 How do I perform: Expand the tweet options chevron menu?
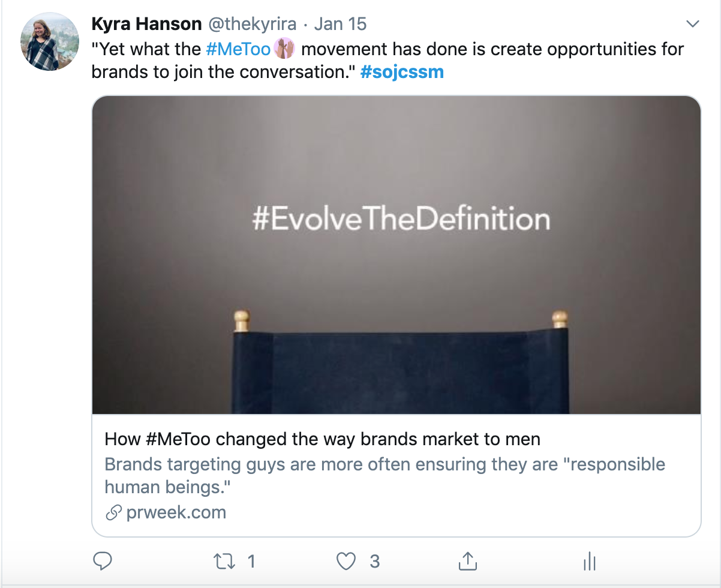tap(693, 25)
